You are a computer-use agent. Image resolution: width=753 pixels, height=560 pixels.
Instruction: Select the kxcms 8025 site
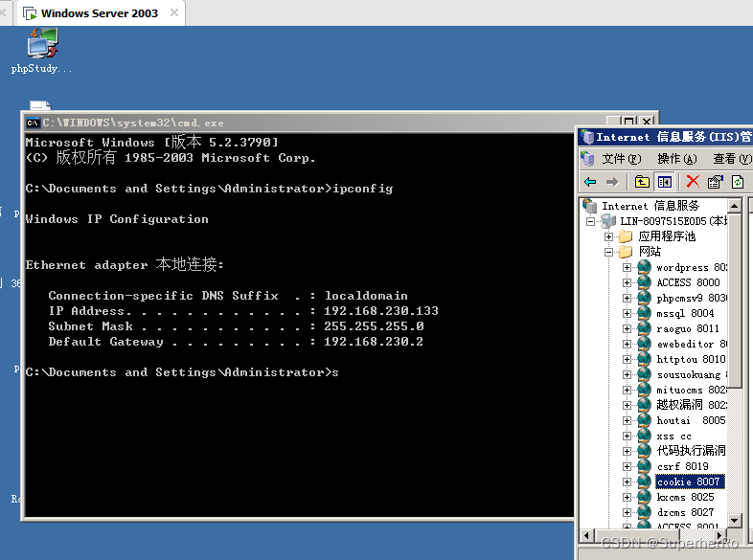click(685, 498)
